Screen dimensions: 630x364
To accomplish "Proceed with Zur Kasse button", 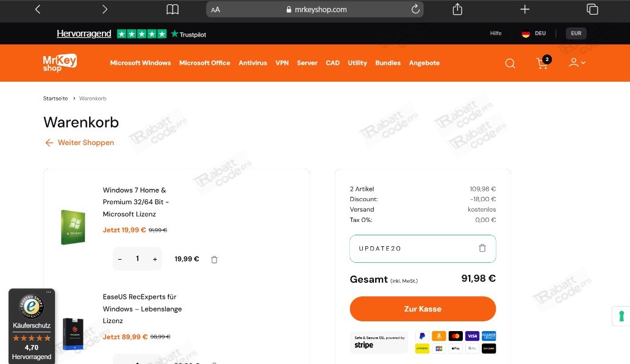I will click(x=423, y=309).
